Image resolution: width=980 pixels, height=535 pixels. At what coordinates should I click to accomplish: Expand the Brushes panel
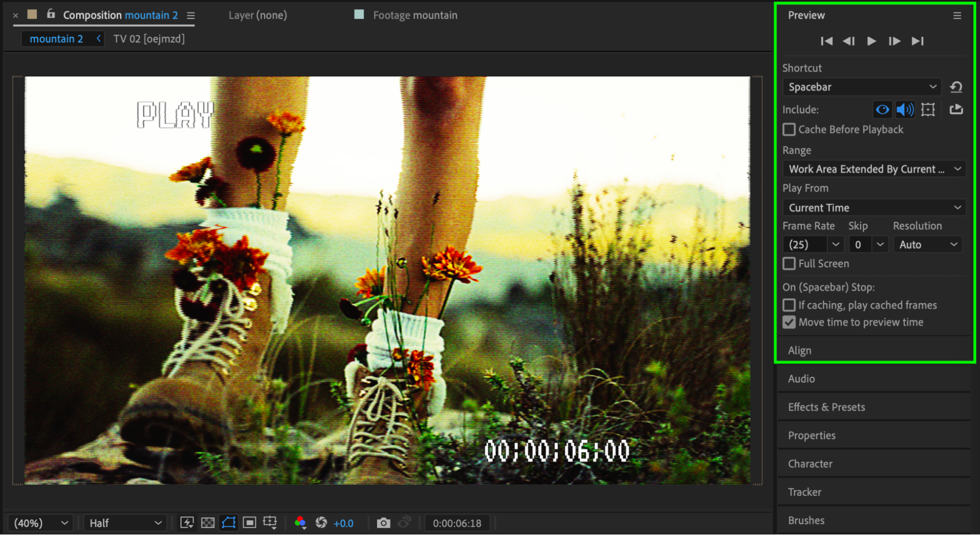874,520
